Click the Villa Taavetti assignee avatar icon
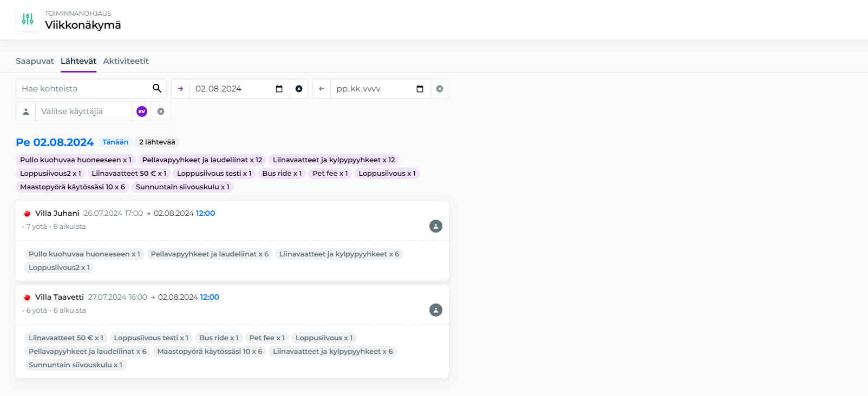This screenshot has width=868, height=396. click(x=436, y=310)
